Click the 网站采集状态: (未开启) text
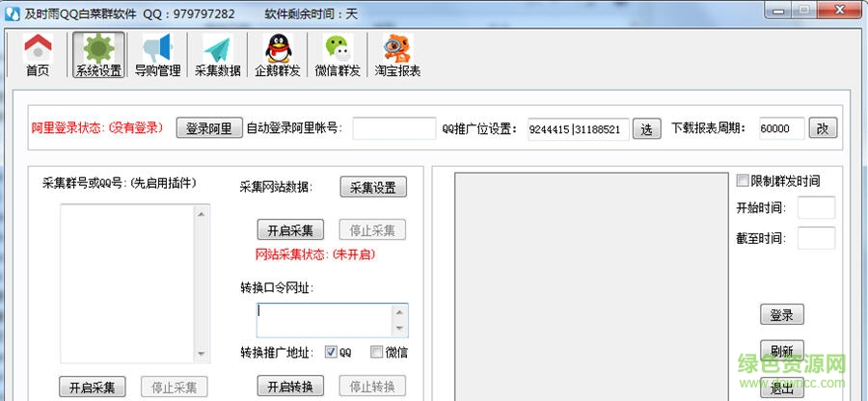Image resolution: width=868 pixels, height=401 pixels. pos(315,254)
